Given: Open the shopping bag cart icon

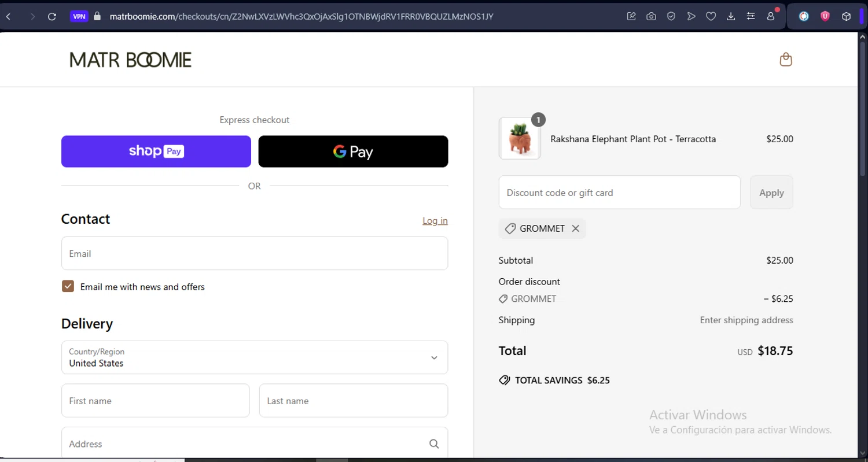Looking at the screenshot, I should point(786,60).
